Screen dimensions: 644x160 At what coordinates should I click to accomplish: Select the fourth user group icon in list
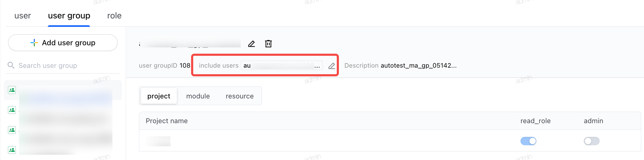12,150
